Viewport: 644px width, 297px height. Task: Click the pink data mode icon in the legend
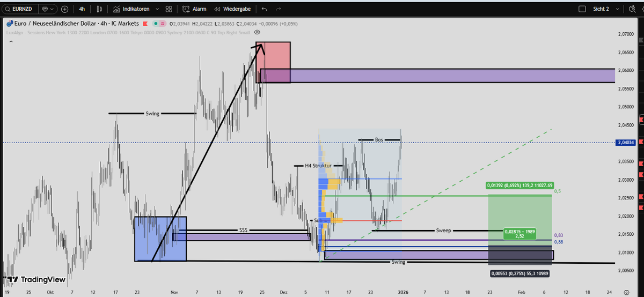(x=163, y=24)
